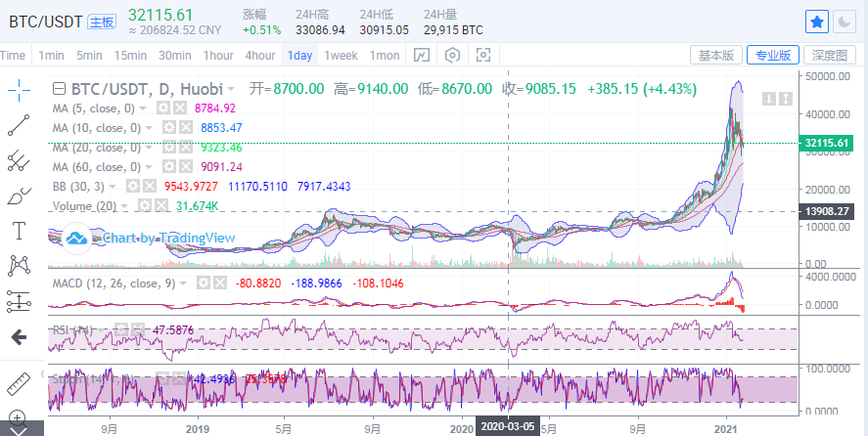The width and height of the screenshot is (868, 436).
Task: Switch to the 1week timeframe
Action: pos(341,56)
